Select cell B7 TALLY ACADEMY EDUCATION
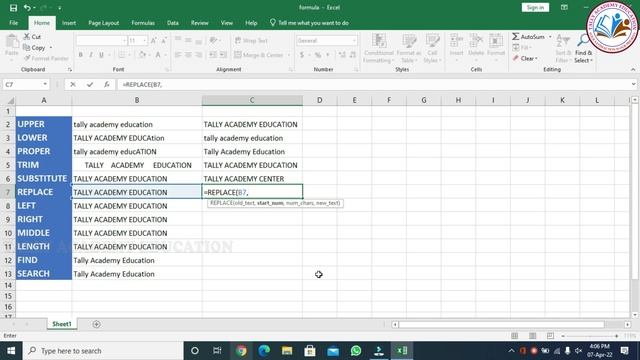The width and height of the screenshot is (640, 360). (x=137, y=192)
